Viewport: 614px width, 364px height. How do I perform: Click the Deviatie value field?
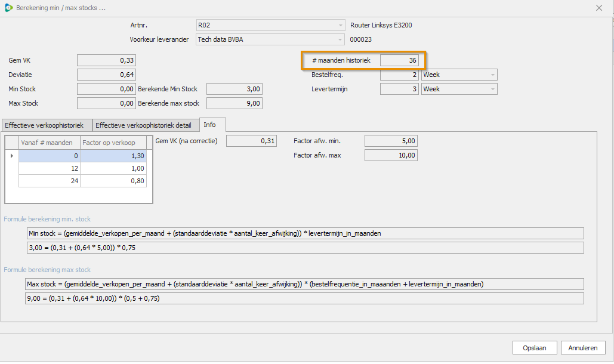[x=106, y=75]
